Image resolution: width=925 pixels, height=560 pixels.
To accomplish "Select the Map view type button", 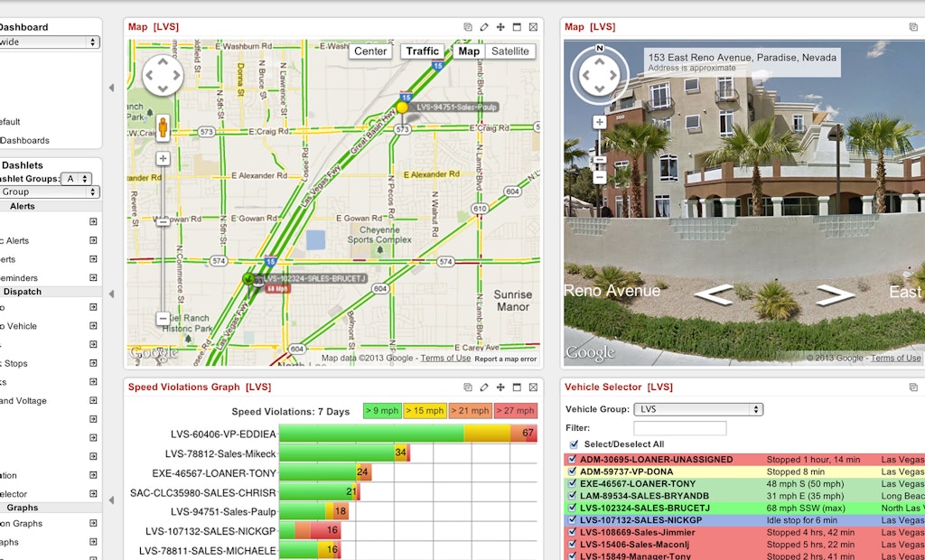I will coord(469,51).
